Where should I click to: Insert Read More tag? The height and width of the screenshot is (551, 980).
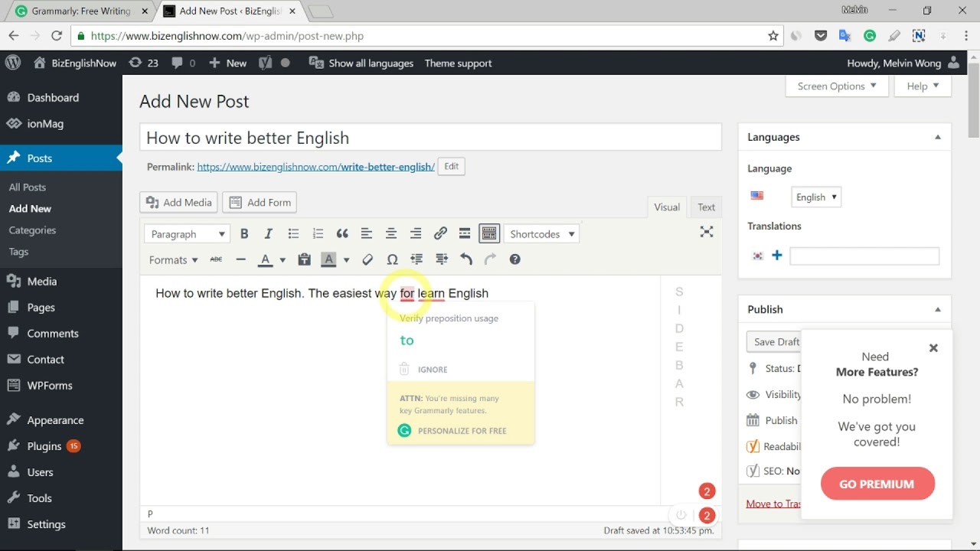(465, 234)
